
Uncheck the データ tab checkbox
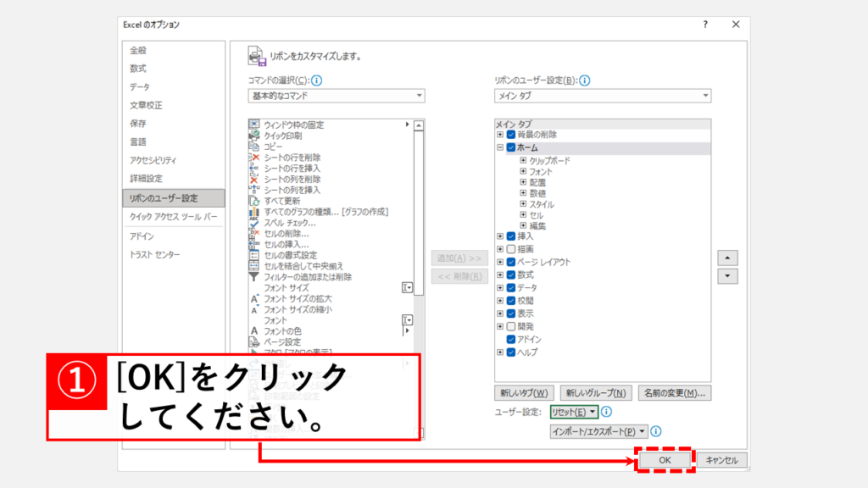pos(511,288)
